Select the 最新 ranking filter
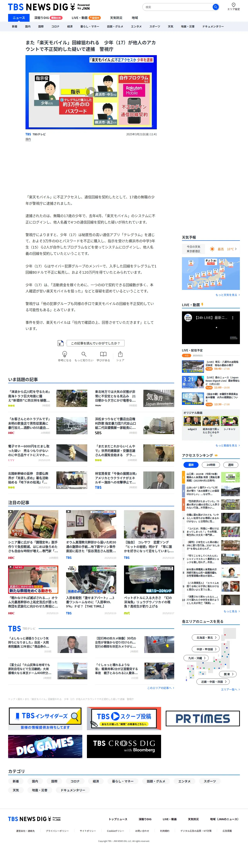248x868 pixels. click(191, 465)
